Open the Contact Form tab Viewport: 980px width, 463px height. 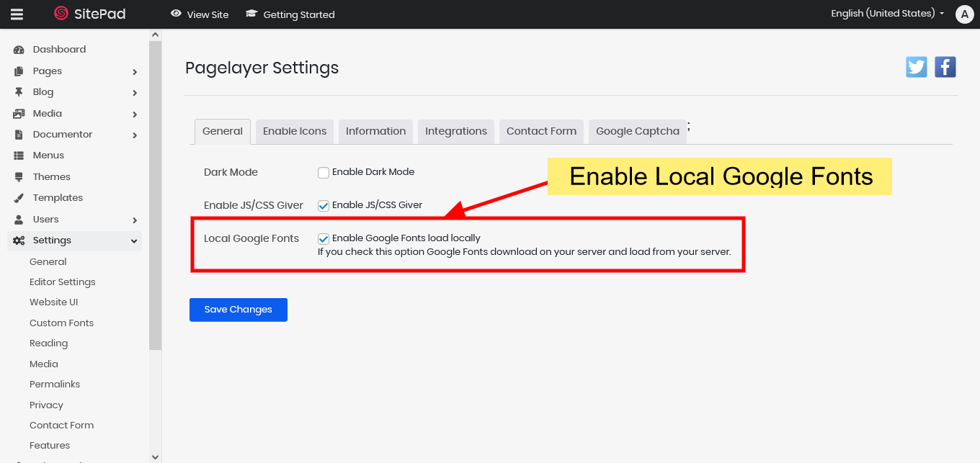541,132
